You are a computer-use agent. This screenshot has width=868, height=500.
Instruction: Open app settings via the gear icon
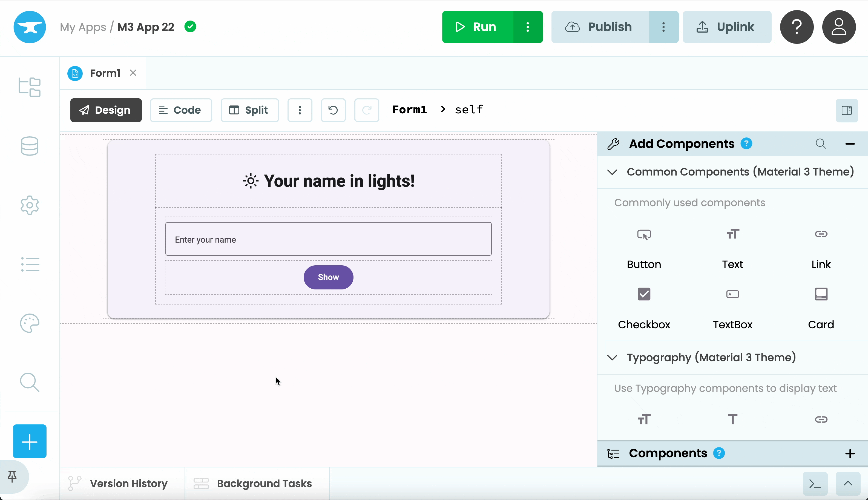(x=29, y=205)
